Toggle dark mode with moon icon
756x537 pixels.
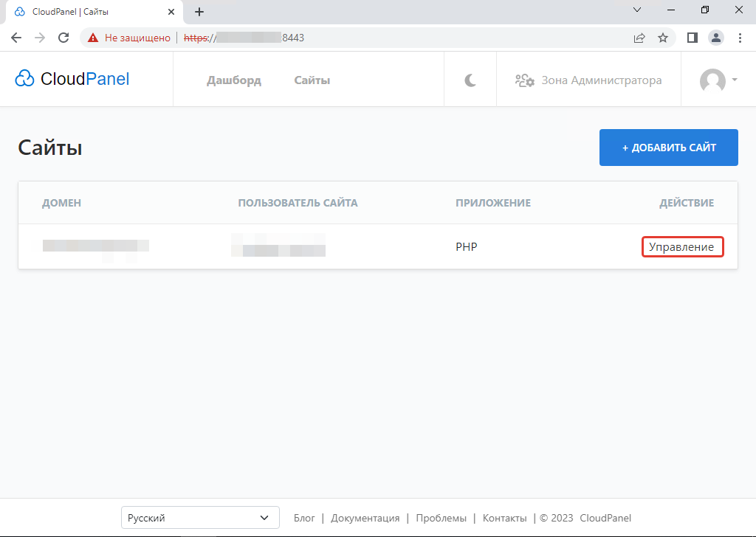pos(470,79)
